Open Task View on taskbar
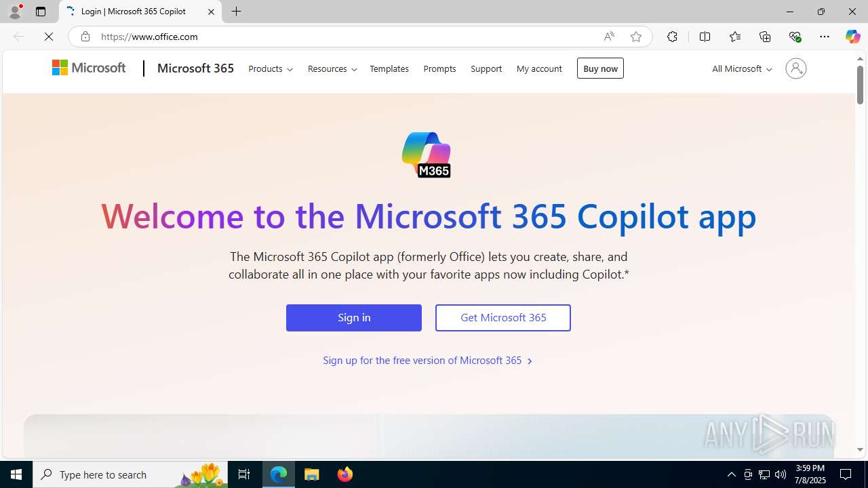The height and width of the screenshot is (488, 868). point(244,474)
